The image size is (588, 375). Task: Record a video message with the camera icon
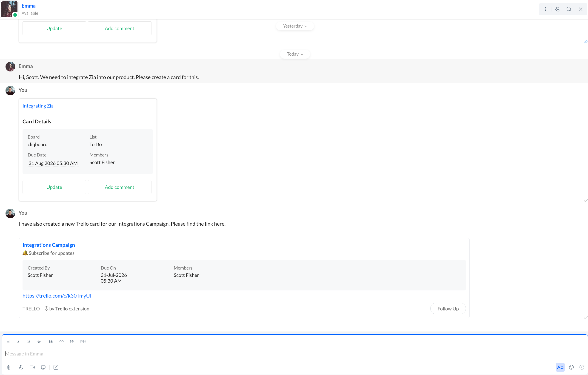(x=32, y=367)
